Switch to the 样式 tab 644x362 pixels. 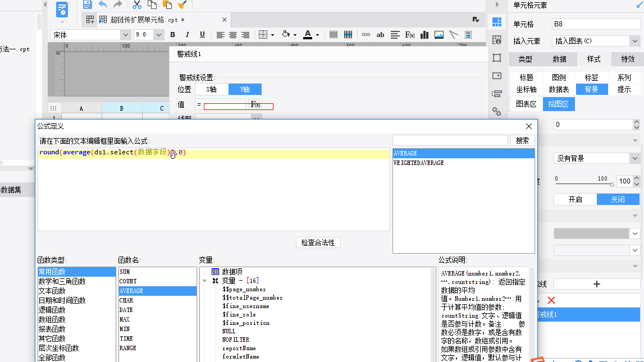pyautogui.click(x=593, y=59)
